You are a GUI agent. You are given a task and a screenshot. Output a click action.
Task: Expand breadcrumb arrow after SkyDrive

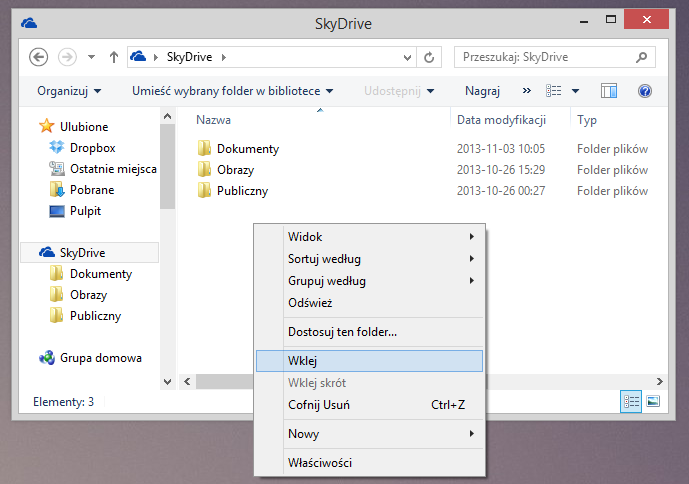pyautogui.click(x=224, y=57)
